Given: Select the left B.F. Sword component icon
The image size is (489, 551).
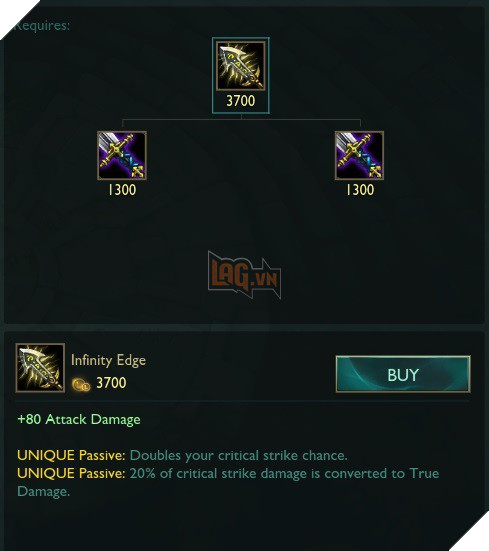Looking at the screenshot, I should click(x=122, y=155).
